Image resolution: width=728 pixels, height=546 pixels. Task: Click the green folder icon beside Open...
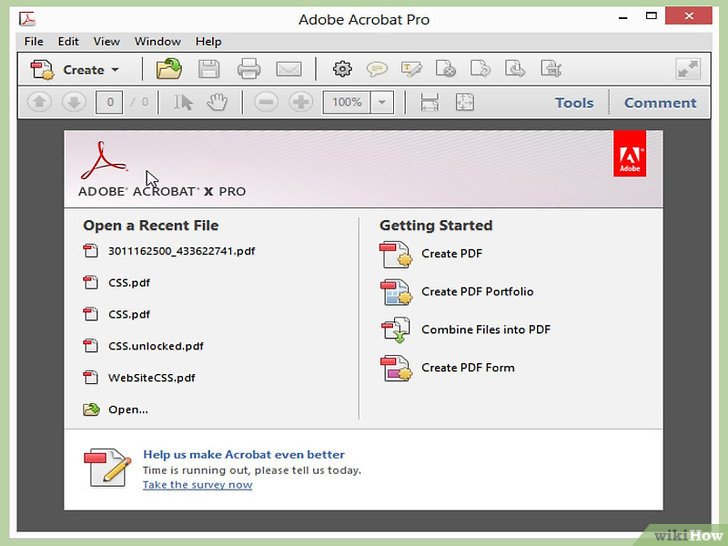[91, 409]
